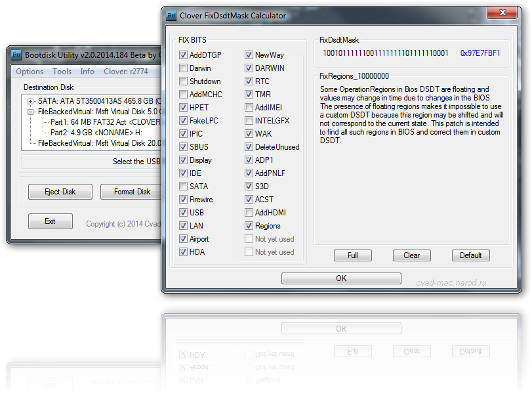Uncheck the HDA fix checkbox
The height and width of the screenshot is (394, 532).
pyautogui.click(x=183, y=252)
